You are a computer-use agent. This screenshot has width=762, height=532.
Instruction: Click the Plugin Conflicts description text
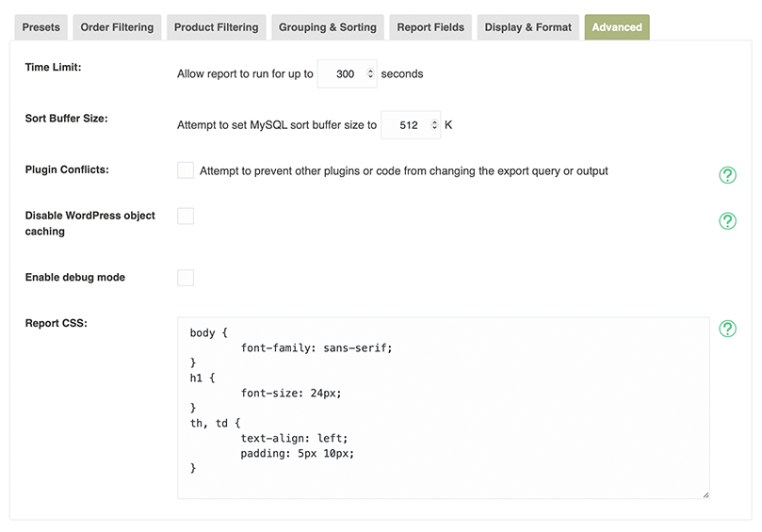point(403,171)
